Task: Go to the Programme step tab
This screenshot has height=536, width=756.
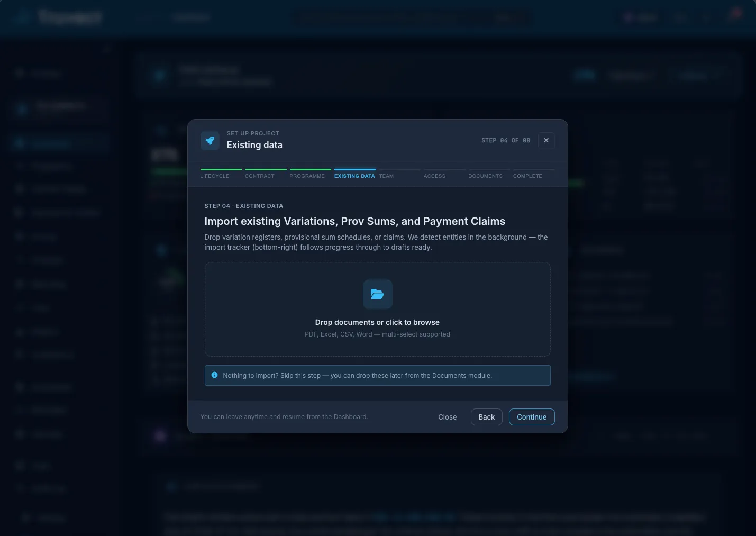Action: tap(310, 174)
